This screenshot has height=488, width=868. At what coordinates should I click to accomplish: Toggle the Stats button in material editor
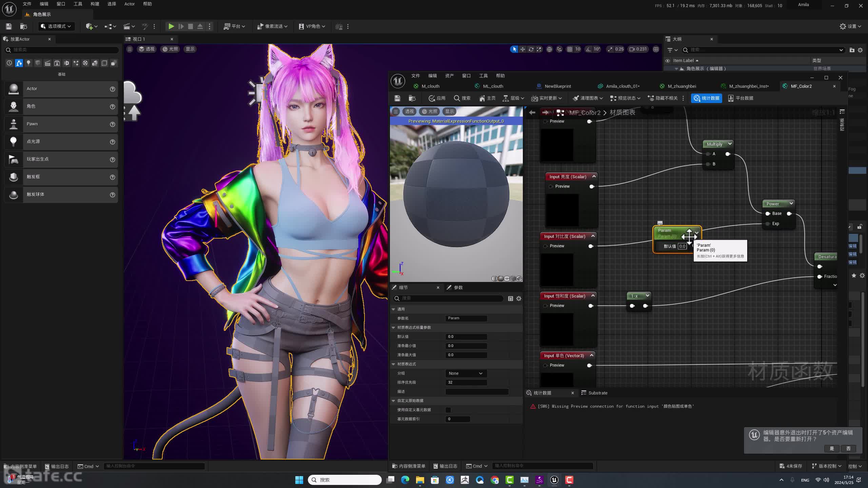point(707,98)
